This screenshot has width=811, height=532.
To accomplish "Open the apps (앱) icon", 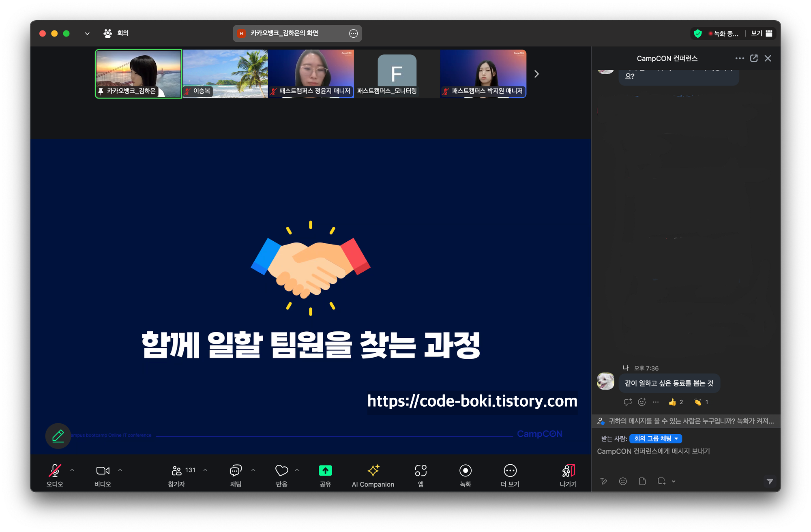I will [421, 471].
